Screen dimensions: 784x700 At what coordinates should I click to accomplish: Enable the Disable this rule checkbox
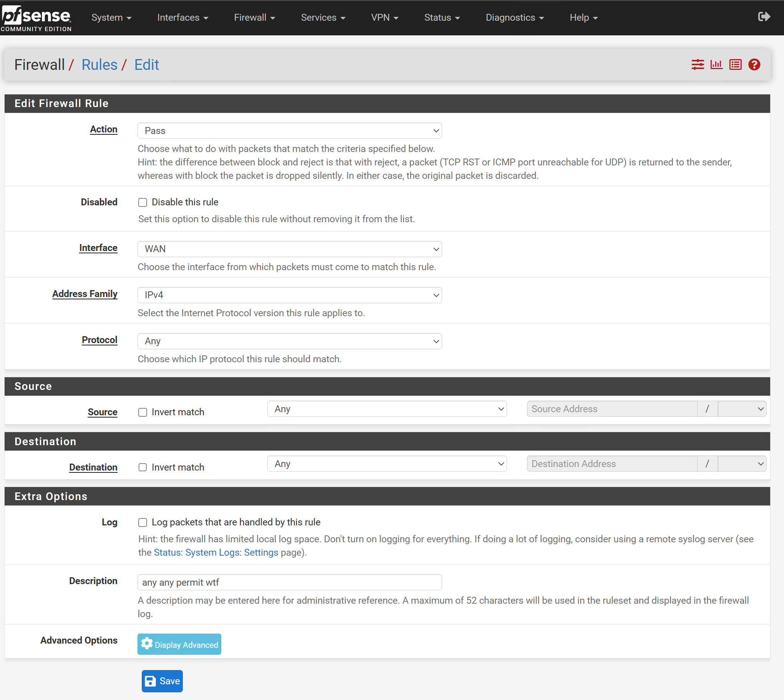[x=143, y=202]
